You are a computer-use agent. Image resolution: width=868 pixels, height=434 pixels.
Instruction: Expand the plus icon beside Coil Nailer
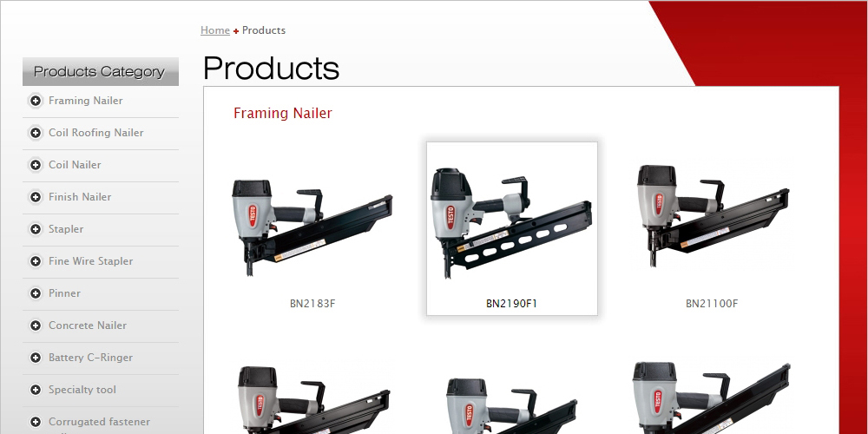36,165
